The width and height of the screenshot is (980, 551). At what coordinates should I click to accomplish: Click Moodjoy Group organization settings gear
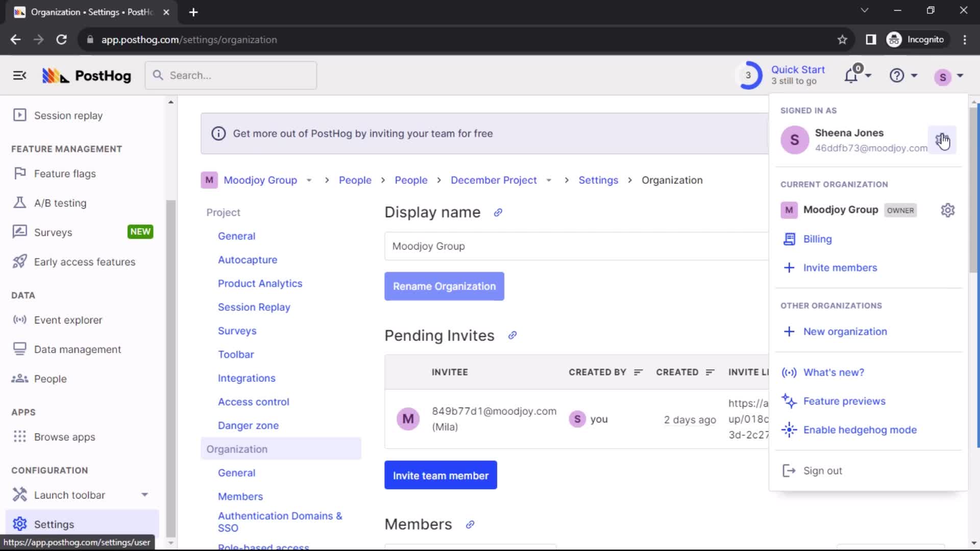(x=947, y=210)
